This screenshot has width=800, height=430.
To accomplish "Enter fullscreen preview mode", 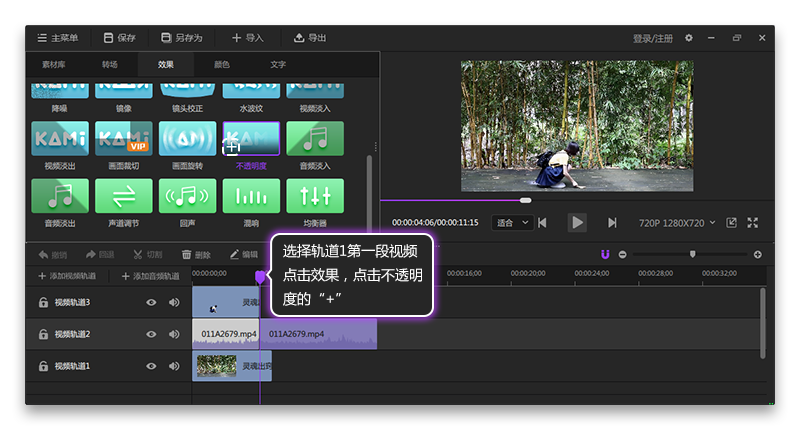I will click(753, 223).
